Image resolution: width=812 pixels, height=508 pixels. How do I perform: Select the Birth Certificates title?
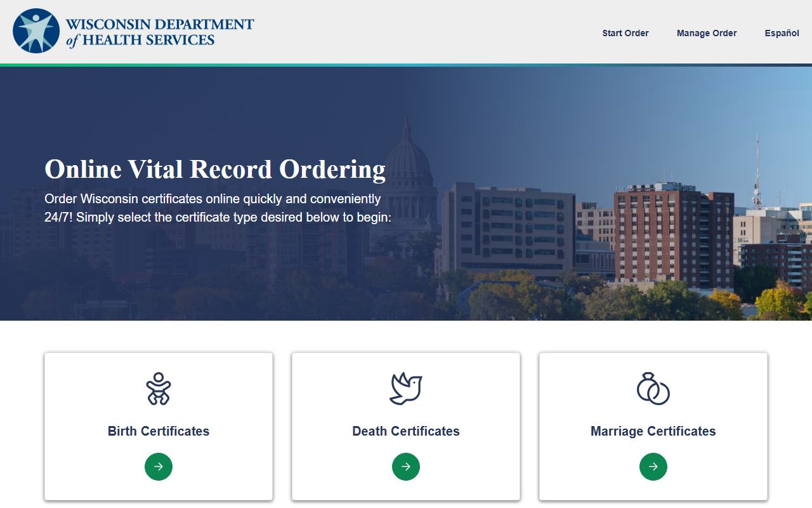(159, 431)
